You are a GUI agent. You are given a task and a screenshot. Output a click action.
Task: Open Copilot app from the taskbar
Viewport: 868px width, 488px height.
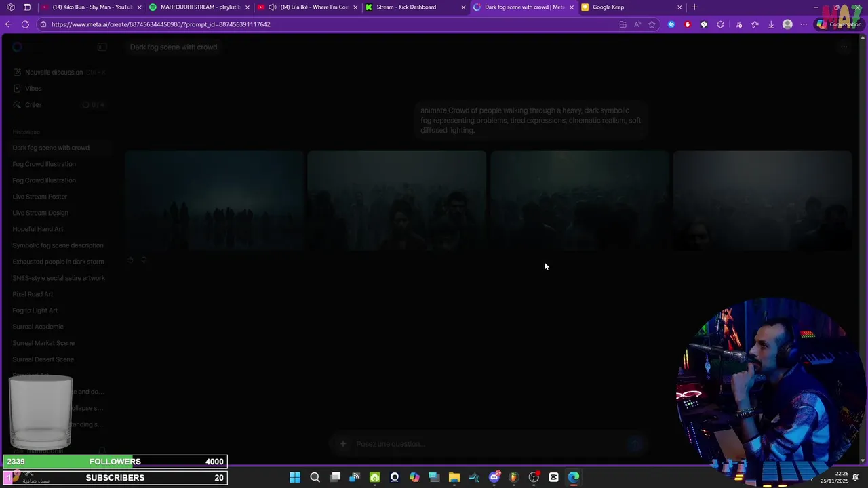point(414,477)
